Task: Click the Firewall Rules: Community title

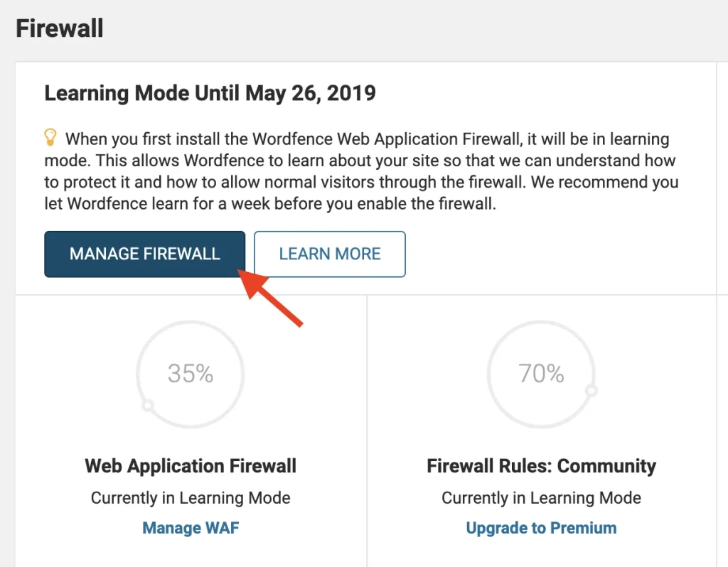Action: tap(541, 466)
